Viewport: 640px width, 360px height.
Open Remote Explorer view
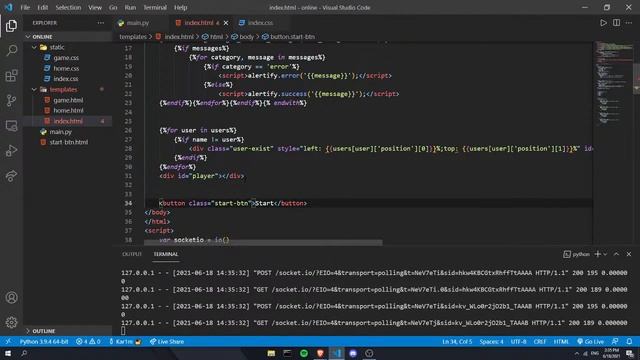pos(11,126)
